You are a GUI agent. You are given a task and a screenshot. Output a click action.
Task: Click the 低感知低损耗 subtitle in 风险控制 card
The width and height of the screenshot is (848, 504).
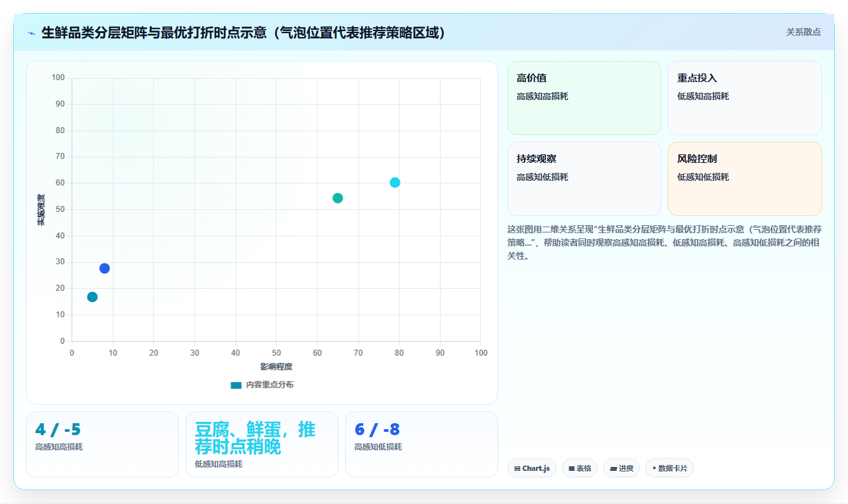coord(703,177)
